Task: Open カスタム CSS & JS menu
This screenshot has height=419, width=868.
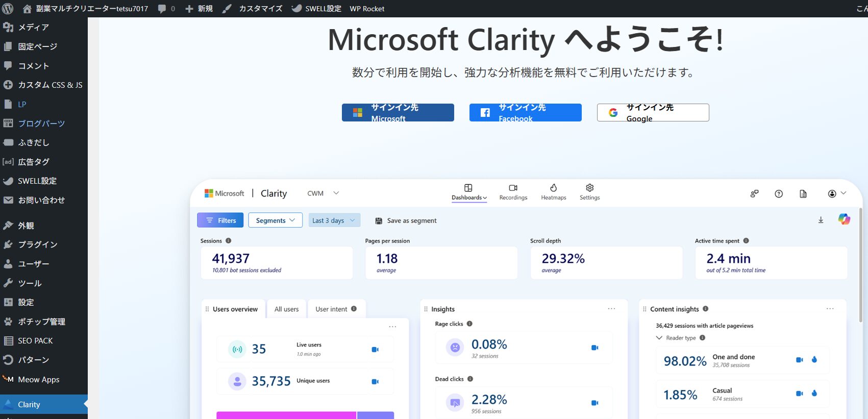Action: pos(44,85)
